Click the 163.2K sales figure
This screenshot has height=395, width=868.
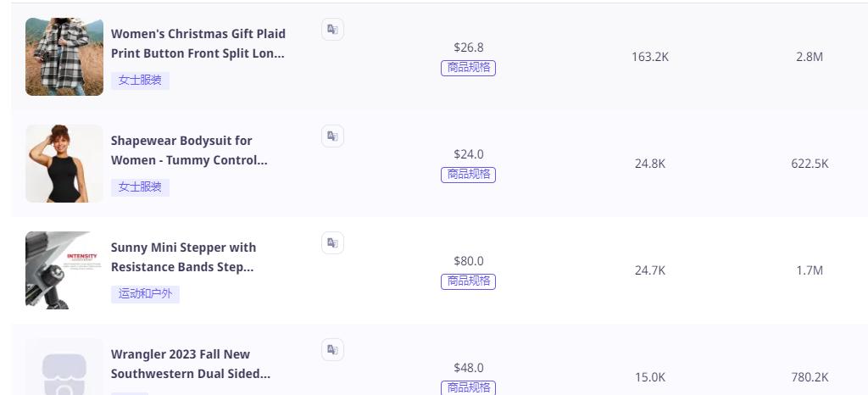650,57
